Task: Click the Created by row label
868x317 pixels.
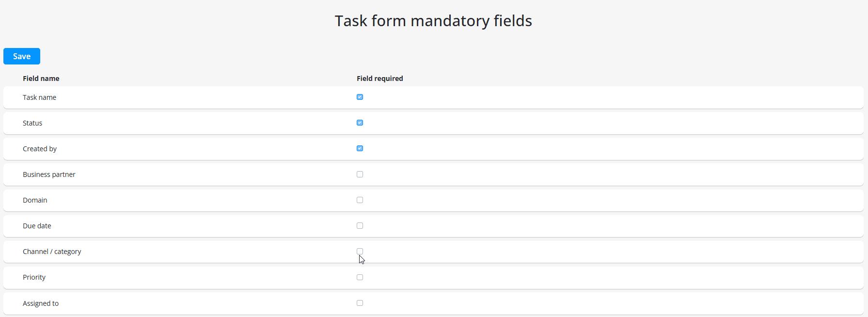Action: click(x=40, y=148)
